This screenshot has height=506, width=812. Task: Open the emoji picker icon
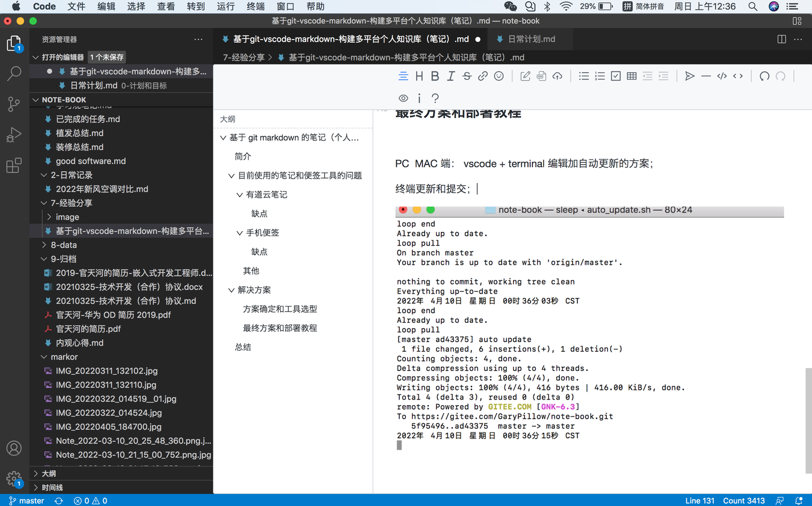(498, 76)
